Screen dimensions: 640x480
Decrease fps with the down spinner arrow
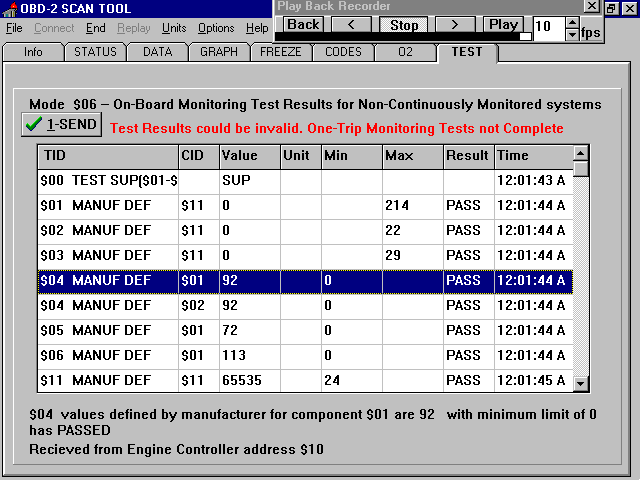coord(573,34)
